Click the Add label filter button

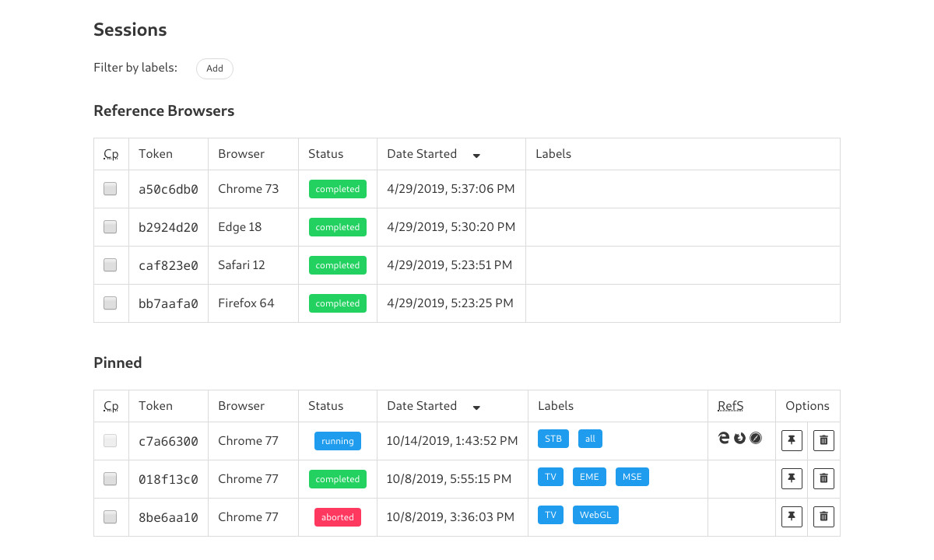[215, 68]
